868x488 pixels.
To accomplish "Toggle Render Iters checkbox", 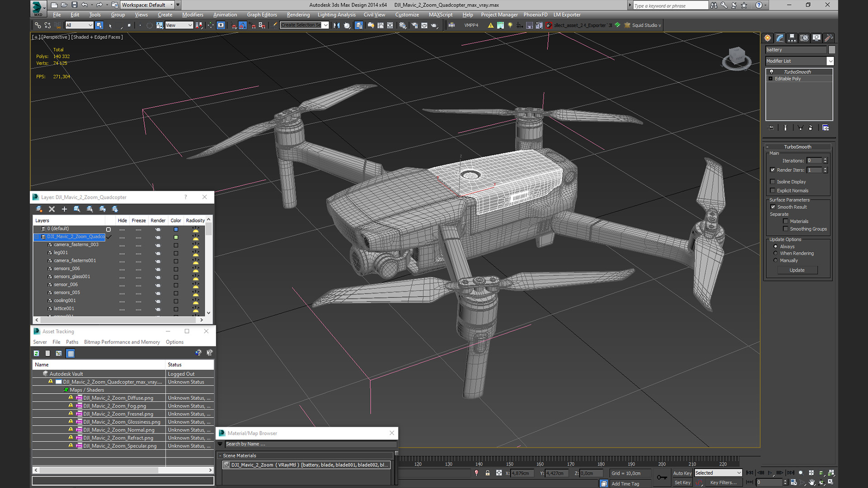I will 773,170.
